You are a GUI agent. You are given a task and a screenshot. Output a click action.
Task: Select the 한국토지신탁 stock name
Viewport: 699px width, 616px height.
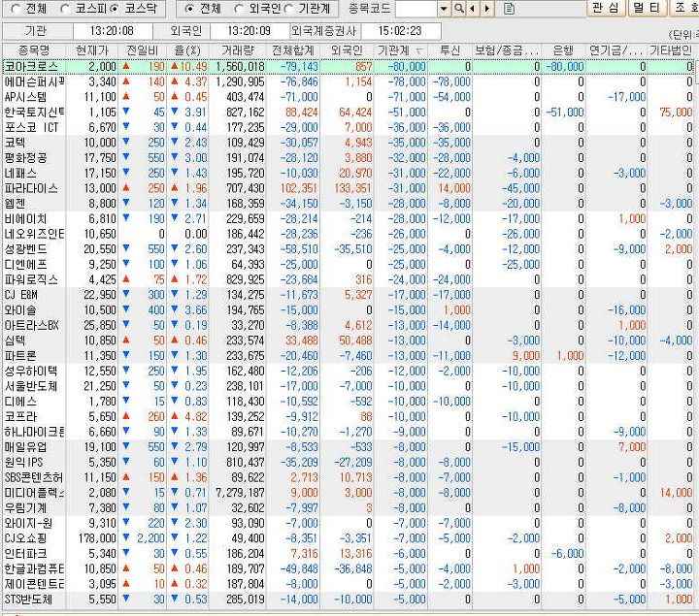tap(34, 113)
